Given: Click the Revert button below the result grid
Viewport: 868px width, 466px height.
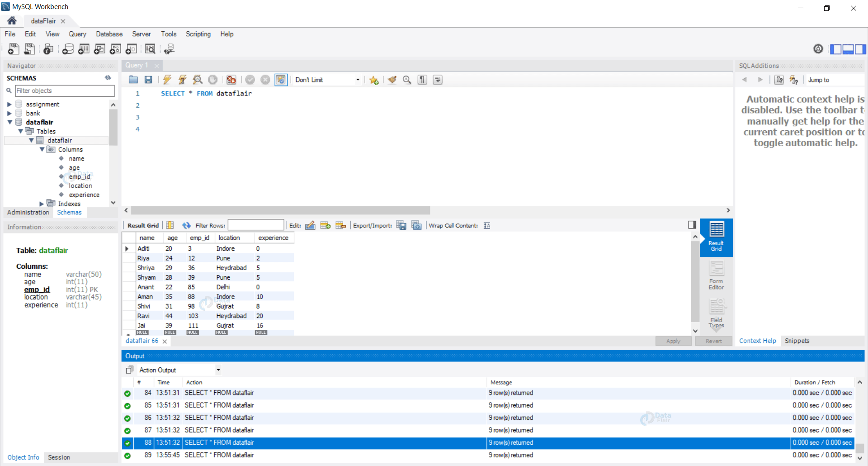Looking at the screenshot, I should point(713,341).
